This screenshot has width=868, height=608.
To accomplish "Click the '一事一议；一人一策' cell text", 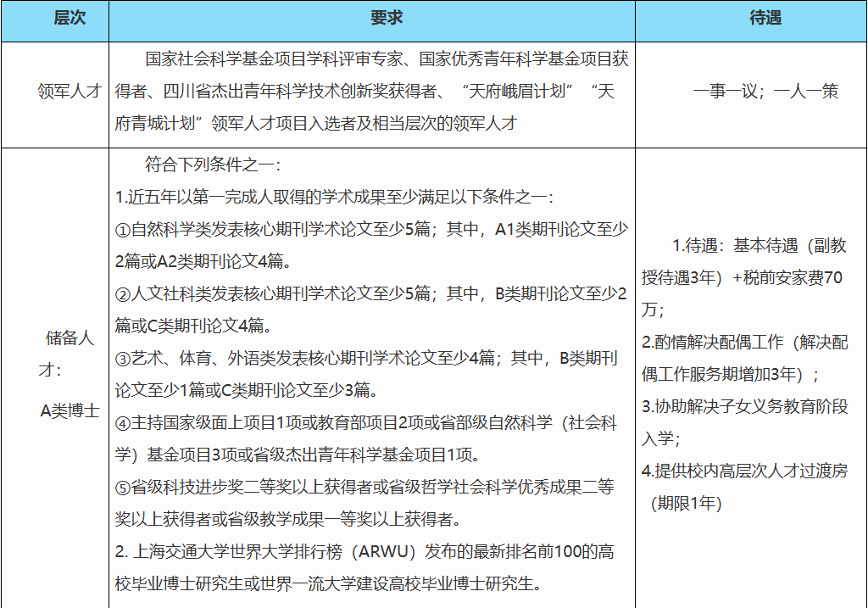I will pos(765,91).
